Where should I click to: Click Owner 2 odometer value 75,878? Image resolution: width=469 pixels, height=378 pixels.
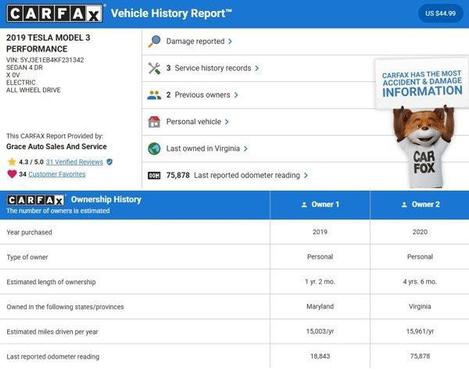point(420,356)
